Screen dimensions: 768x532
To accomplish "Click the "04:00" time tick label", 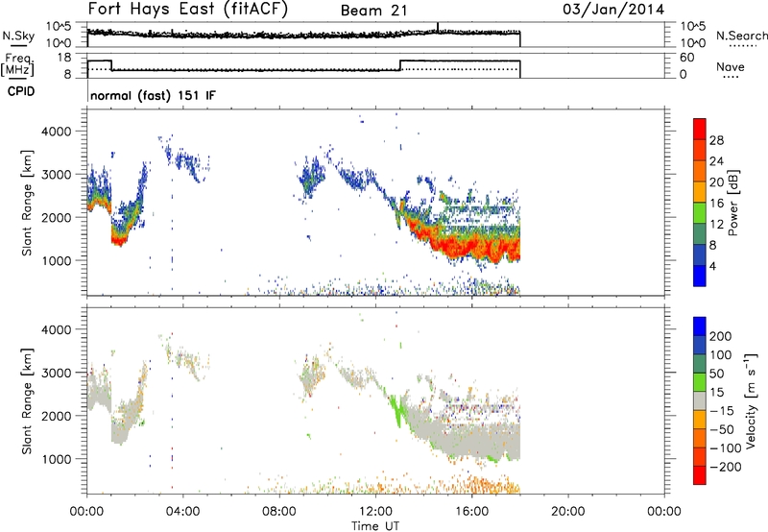I will [x=182, y=512].
